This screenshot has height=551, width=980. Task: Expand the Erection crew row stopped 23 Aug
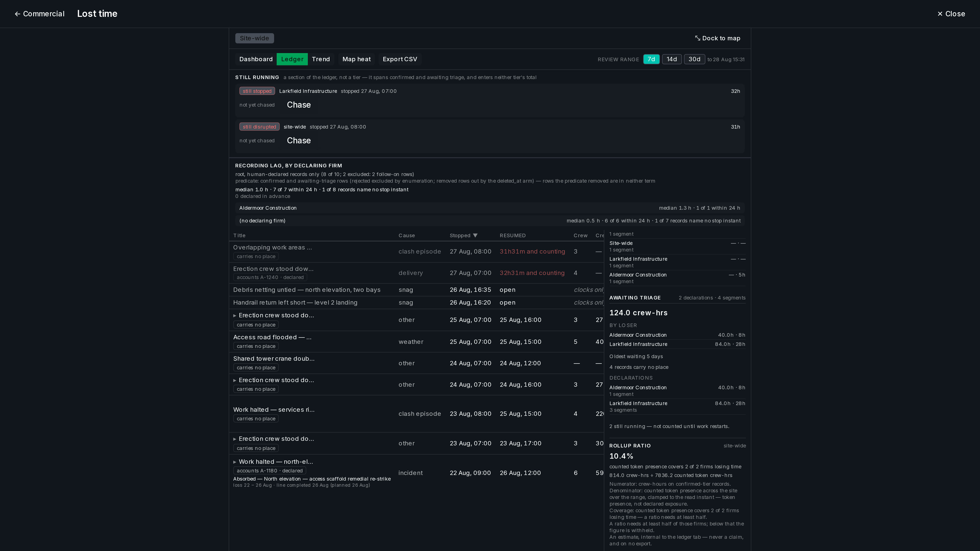(235, 439)
